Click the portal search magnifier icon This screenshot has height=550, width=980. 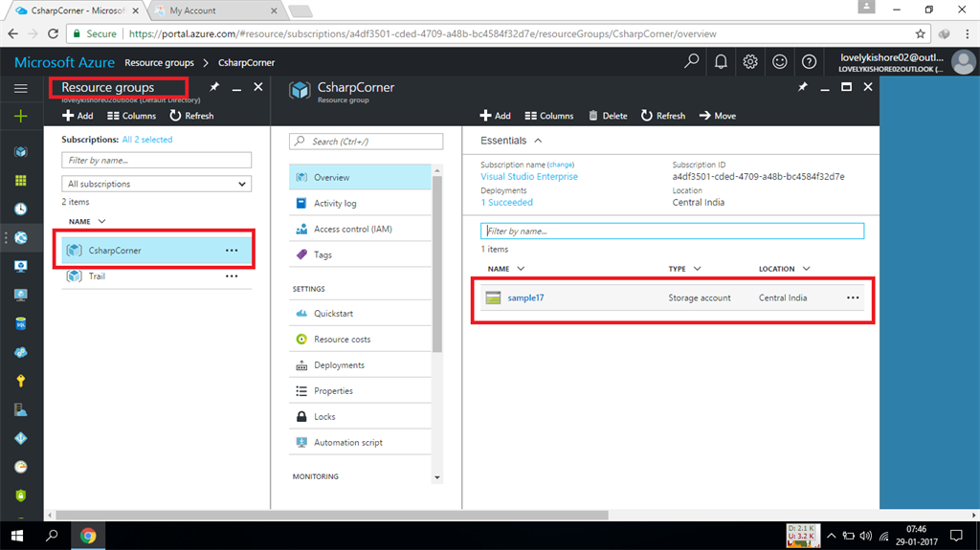tap(691, 61)
